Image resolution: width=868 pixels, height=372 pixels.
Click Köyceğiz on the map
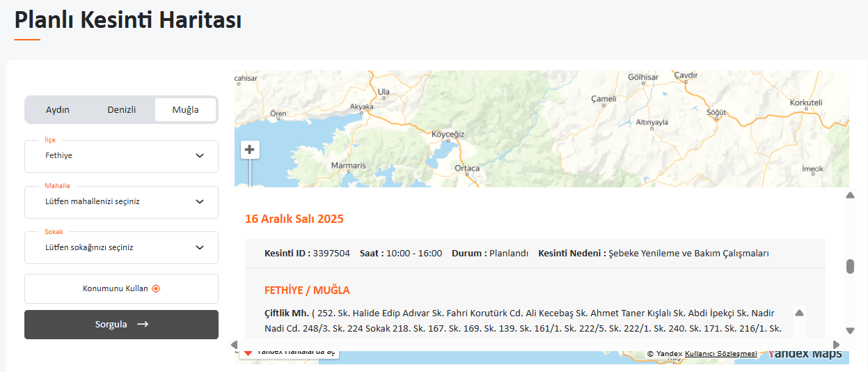pyautogui.click(x=448, y=134)
